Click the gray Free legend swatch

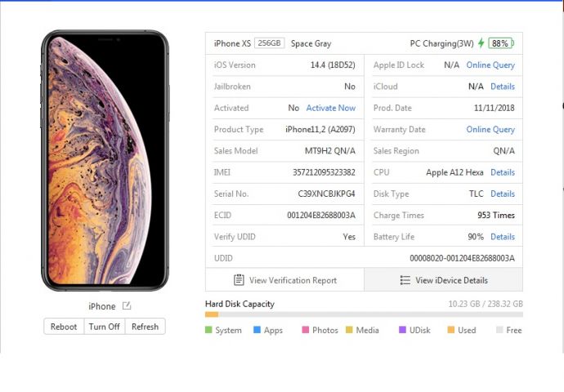pyautogui.click(x=499, y=329)
